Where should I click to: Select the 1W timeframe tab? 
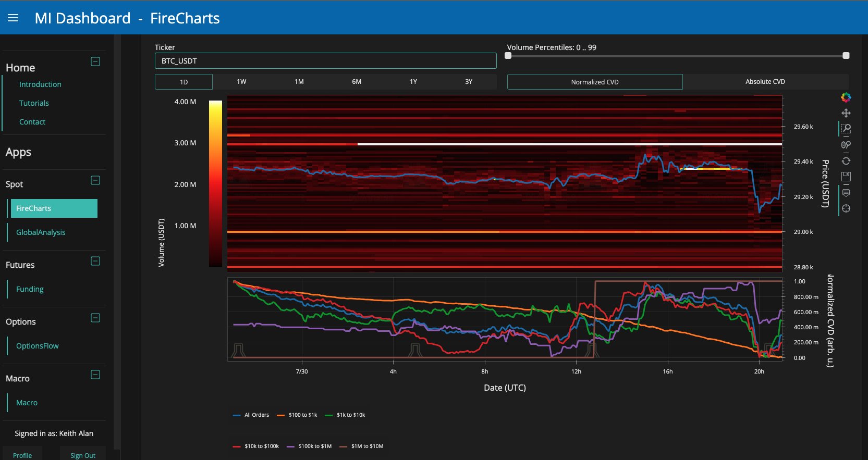coord(241,82)
